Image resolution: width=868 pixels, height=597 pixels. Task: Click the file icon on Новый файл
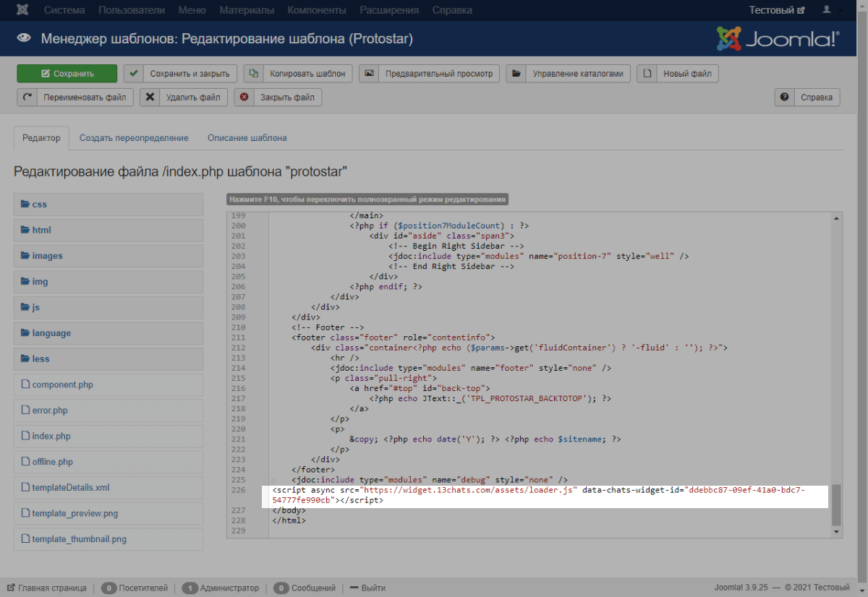click(x=647, y=74)
